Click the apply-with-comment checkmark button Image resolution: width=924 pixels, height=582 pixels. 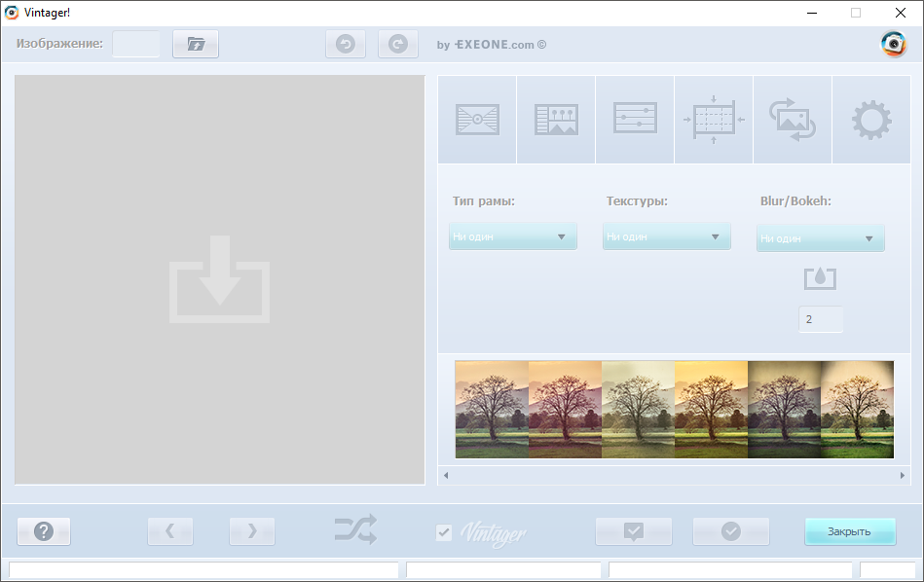click(x=634, y=531)
